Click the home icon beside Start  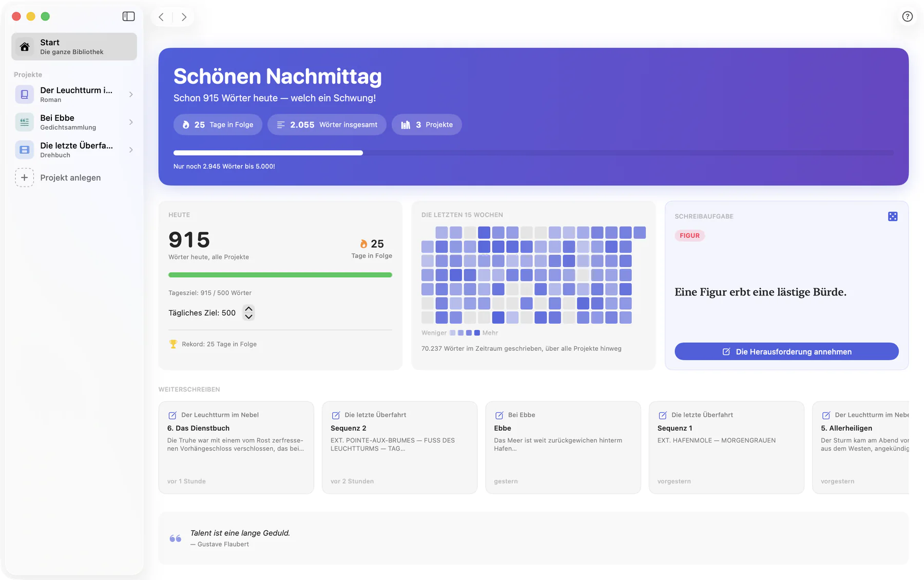[x=25, y=47]
